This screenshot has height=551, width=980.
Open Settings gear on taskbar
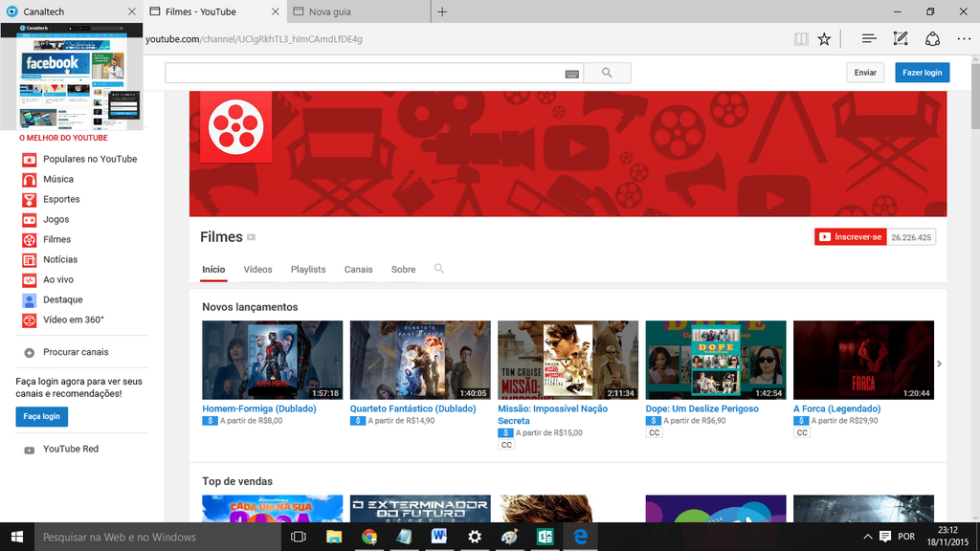pos(475,537)
